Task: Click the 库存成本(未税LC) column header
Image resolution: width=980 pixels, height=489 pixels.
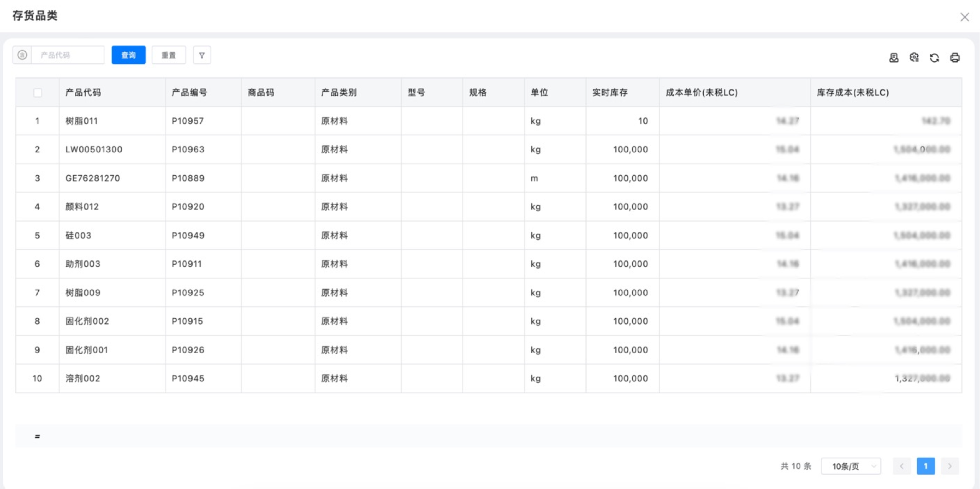Action: coord(852,93)
